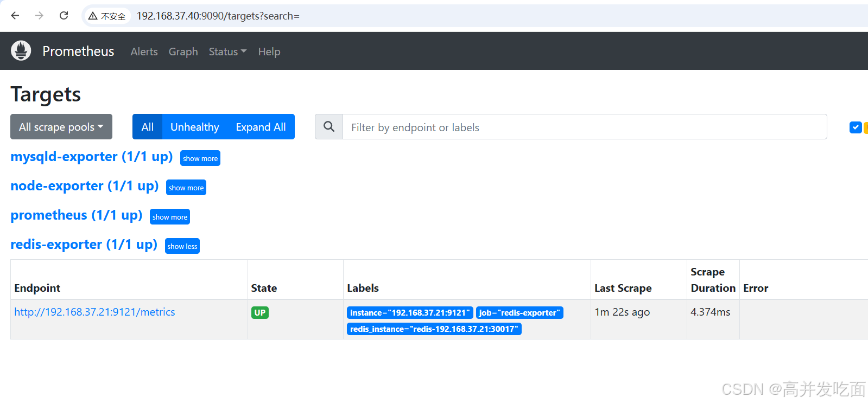Go back with the browser back arrow
The image size is (868, 404).
[15, 16]
